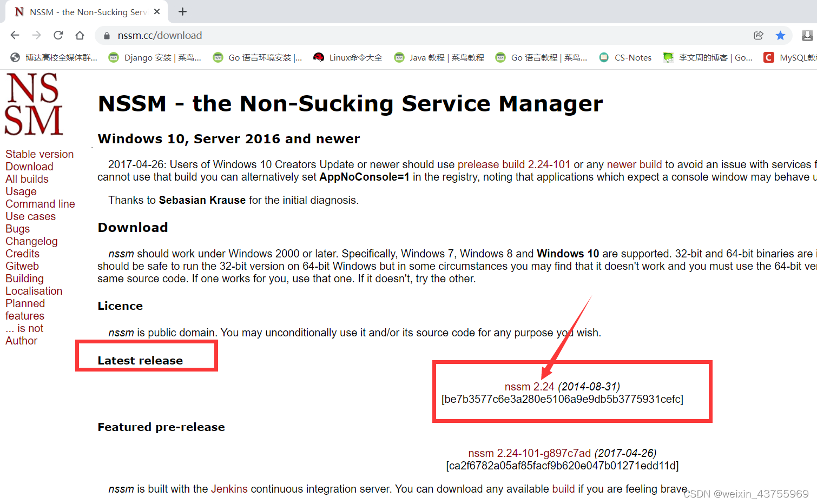Image resolution: width=817 pixels, height=504 pixels.
Task: Open the Java 教程 bookmark
Action: point(439,57)
